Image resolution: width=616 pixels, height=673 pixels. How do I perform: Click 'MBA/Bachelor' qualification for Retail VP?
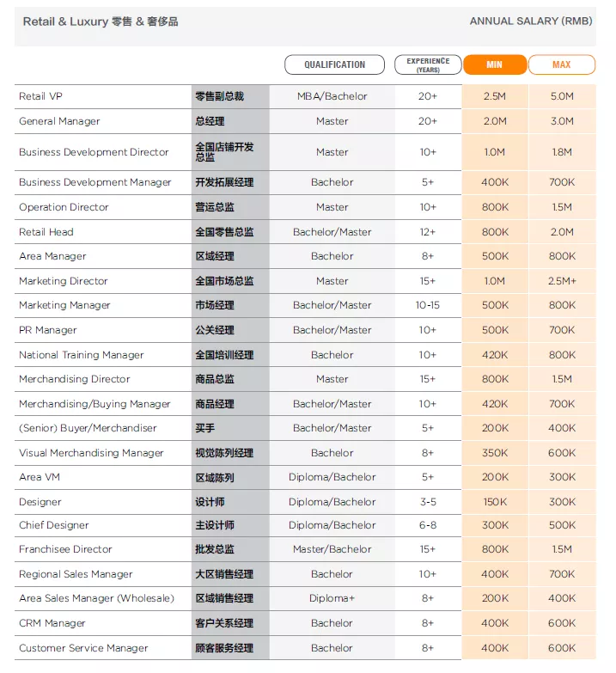pyautogui.click(x=332, y=96)
